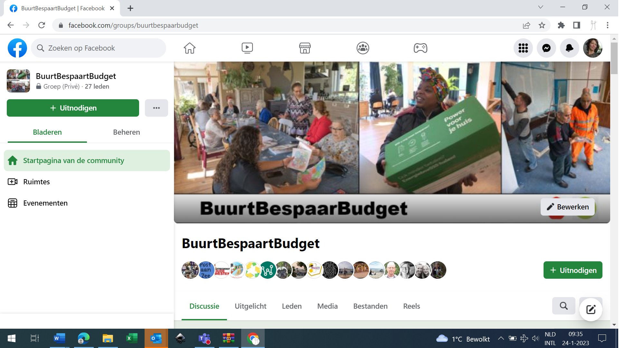Click the Uitnodigen button beside member avatars
Viewport: 644px width, 348px height.
(x=573, y=270)
